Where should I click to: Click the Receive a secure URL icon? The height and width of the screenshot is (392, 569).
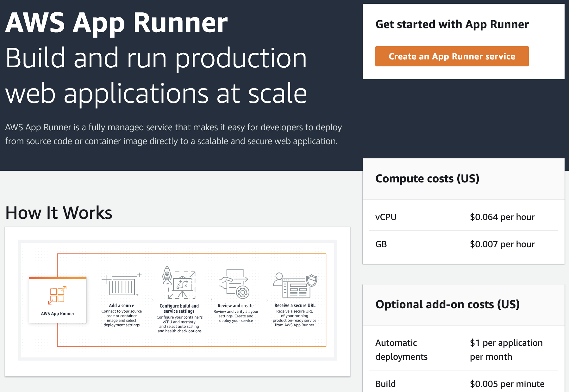pos(295,285)
